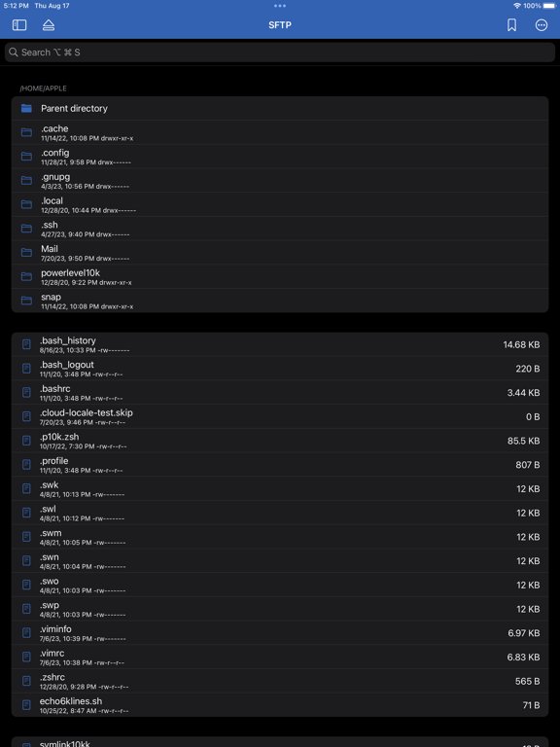Toggle the sidebar panel icon
Image resolution: width=560 pixels, height=747 pixels.
click(19, 24)
